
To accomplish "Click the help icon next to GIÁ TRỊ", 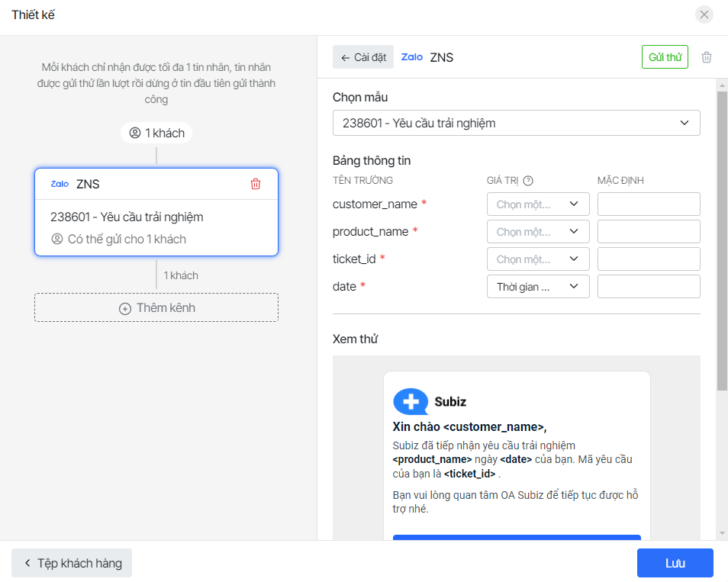I will click(527, 181).
